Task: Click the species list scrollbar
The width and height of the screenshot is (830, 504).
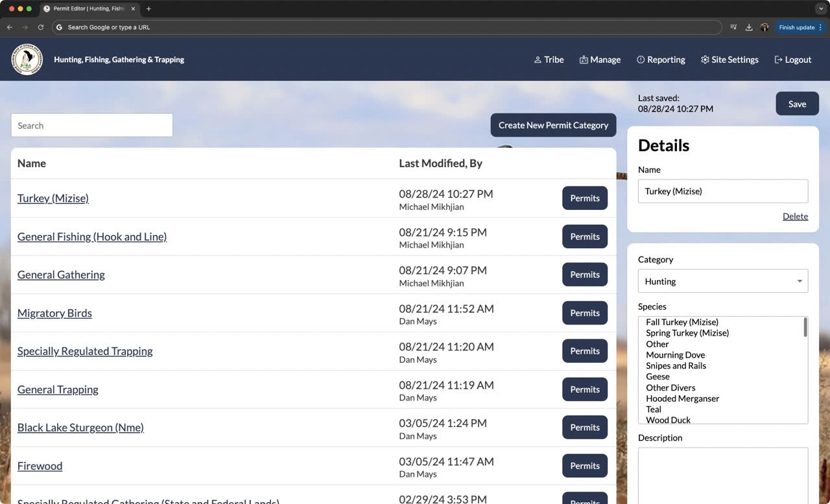Action: (x=805, y=327)
